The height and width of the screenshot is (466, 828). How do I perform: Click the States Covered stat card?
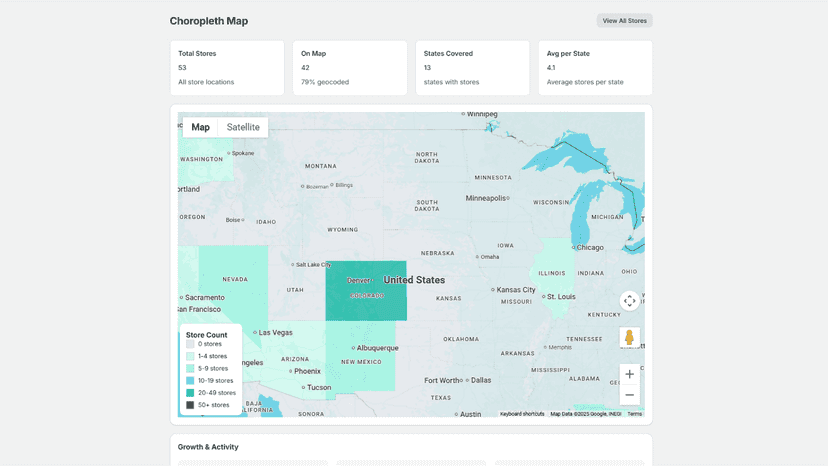[473, 68]
